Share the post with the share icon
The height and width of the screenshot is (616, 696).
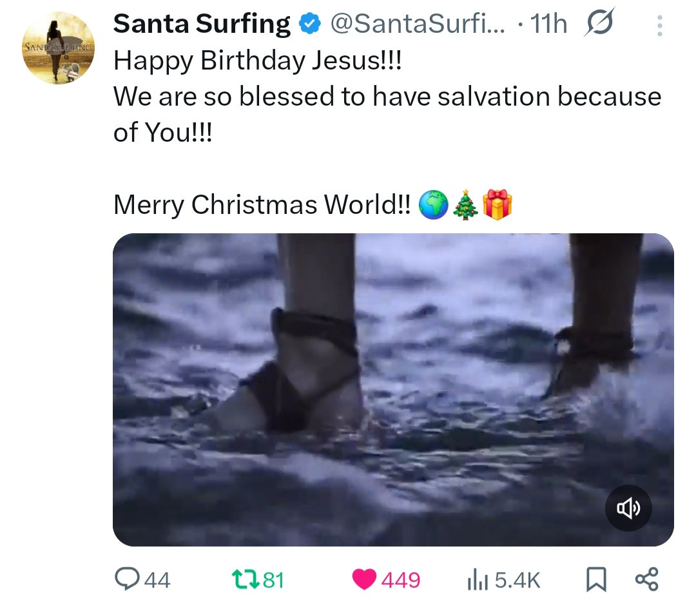tap(646, 580)
